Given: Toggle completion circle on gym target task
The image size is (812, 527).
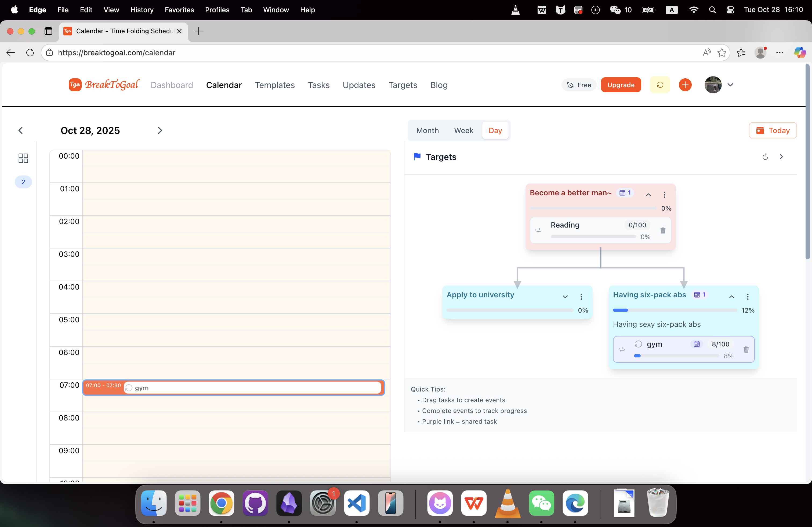Looking at the screenshot, I should click(x=638, y=344).
